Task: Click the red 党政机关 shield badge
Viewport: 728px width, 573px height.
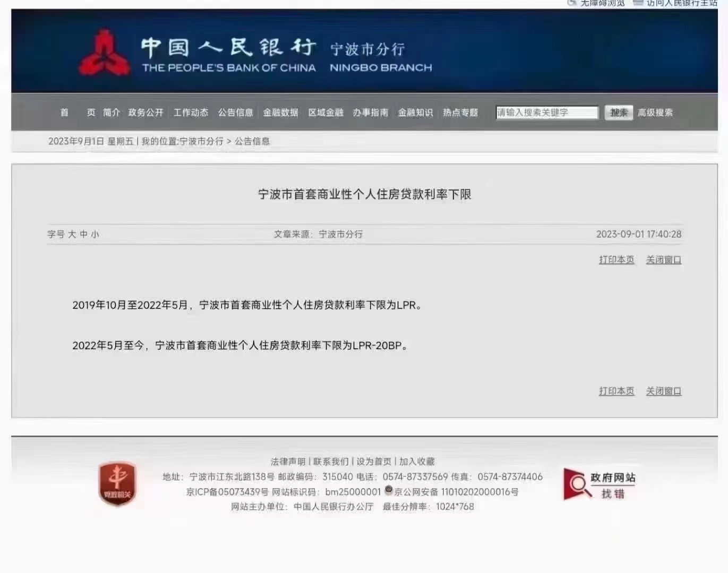Action: coord(117,483)
